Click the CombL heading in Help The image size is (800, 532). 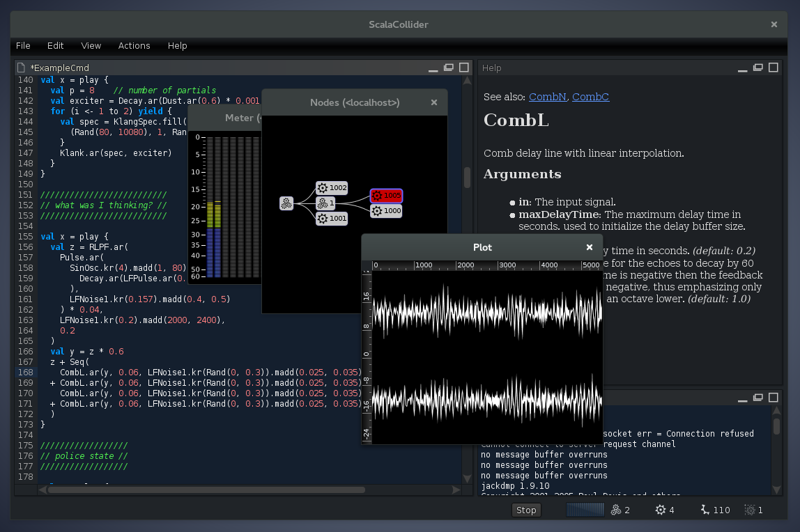tap(516, 120)
